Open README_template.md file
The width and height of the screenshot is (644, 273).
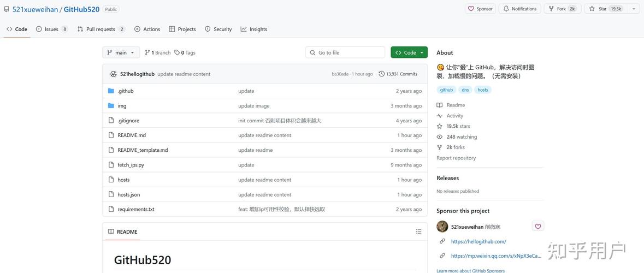[143, 150]
